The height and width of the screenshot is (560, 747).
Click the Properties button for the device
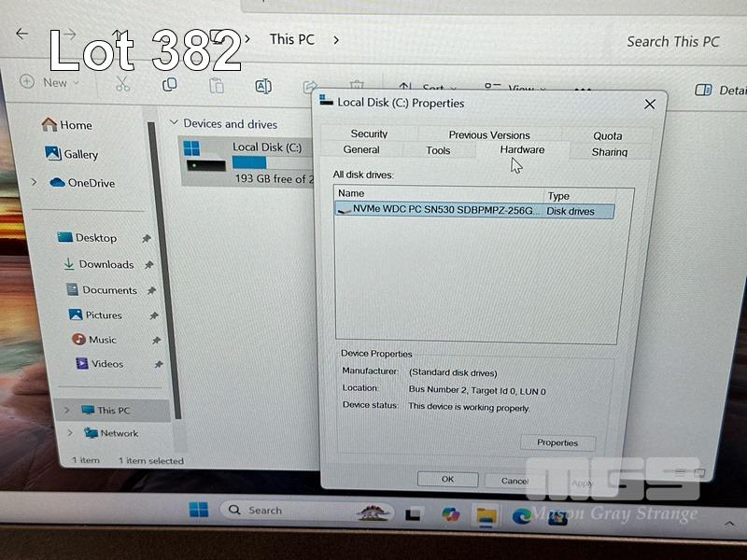click(x=557, y=442)
